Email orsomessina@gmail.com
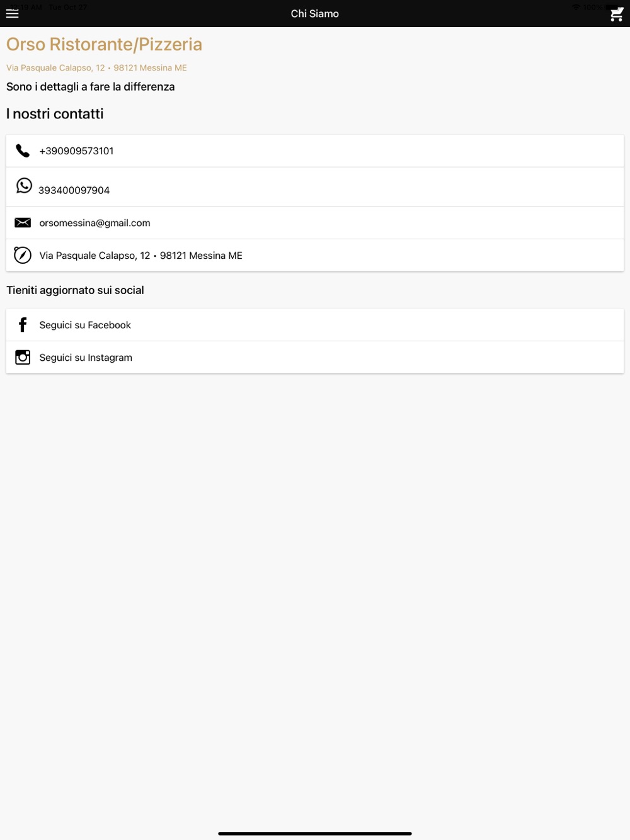 point(315,223)
